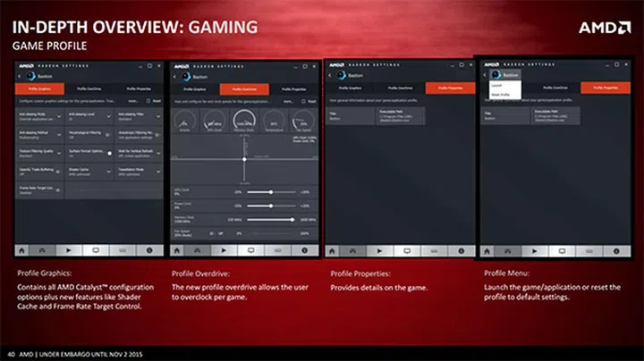644x361 pixels.
Task: Click the Memory Clock gauge tile
Action: (x=244, y=121)
